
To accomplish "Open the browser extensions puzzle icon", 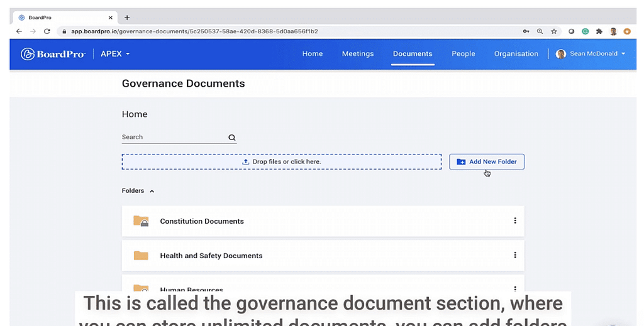I will [x=599, y=31].
